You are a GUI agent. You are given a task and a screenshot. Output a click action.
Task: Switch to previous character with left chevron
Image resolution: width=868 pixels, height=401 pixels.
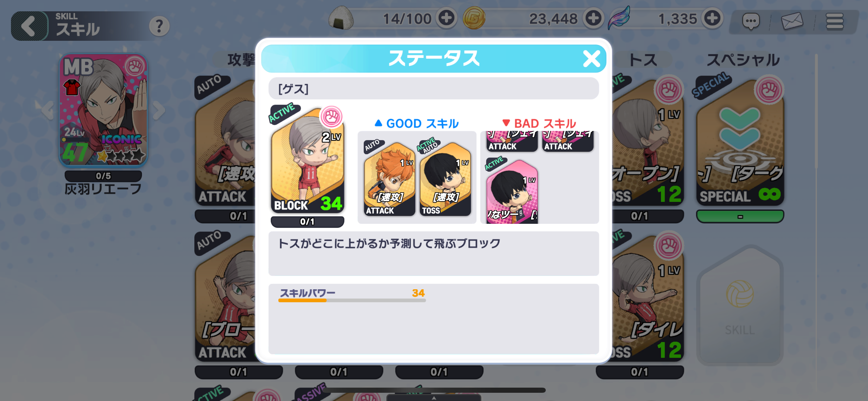click(x=47, y=110)
